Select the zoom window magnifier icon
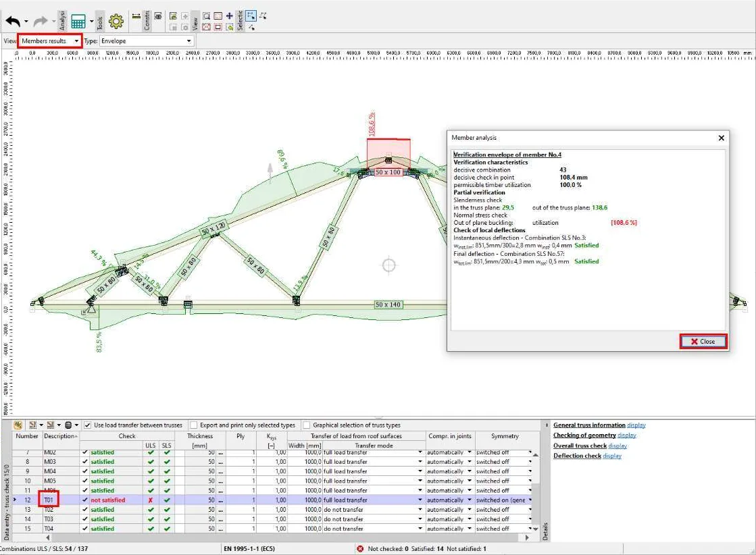The width and height of the screenshot is (756, 555). coord(206,16)
